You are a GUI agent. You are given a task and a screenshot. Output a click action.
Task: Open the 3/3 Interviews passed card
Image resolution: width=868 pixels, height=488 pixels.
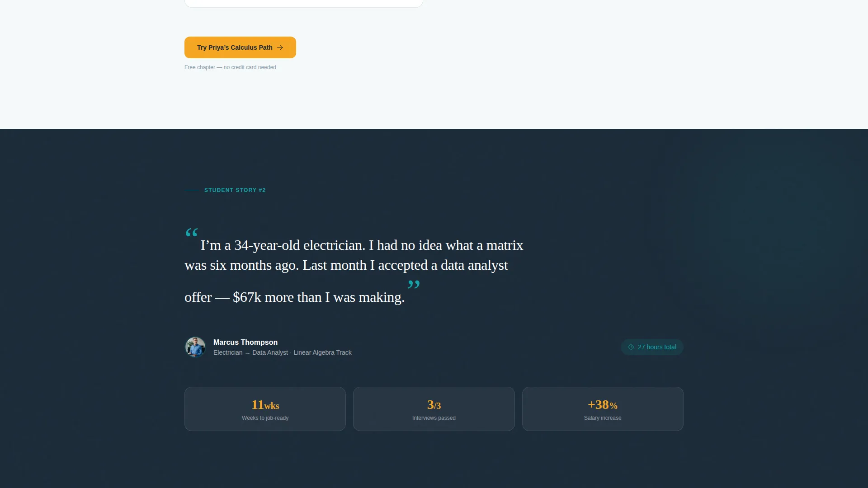coord(434,409)
